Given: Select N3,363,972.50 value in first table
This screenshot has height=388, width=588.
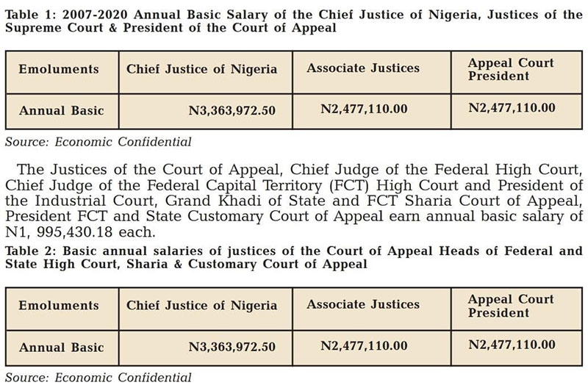Looking at the screenshot, I should pyautogui.click(x=232, y=110).
